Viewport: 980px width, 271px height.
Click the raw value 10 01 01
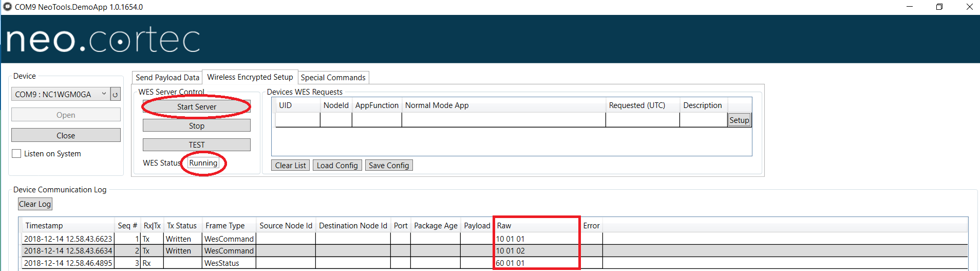click(510, 239)
